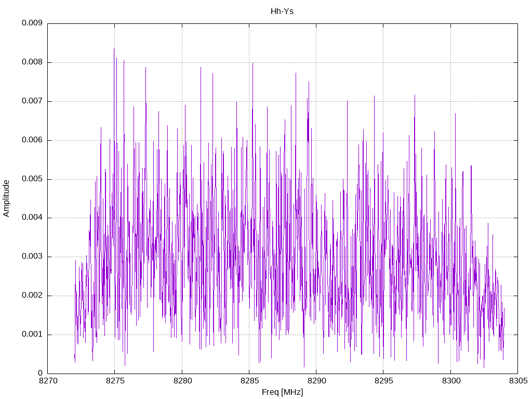Click the 0.005 y-axis tick label

pyautogui.click(x=32, y=179)
